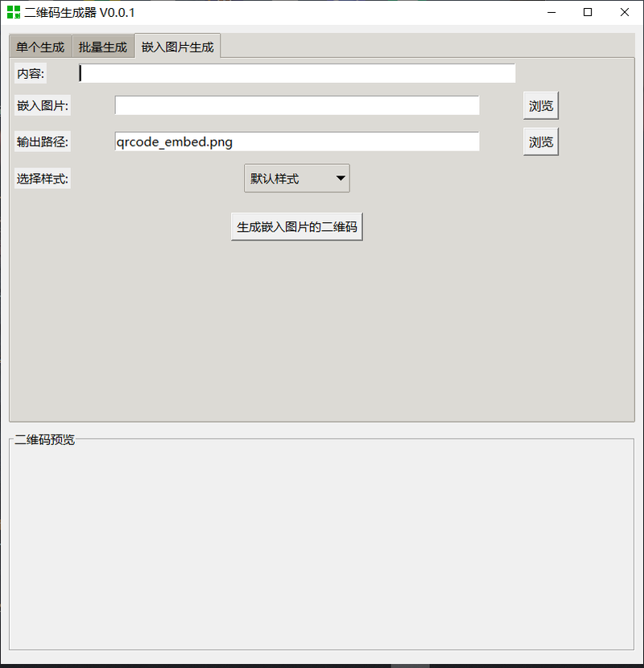The width and height of the screenshot is (644, 668).
Task: Open the 批量生成 tab
Action: coord(103,47)
